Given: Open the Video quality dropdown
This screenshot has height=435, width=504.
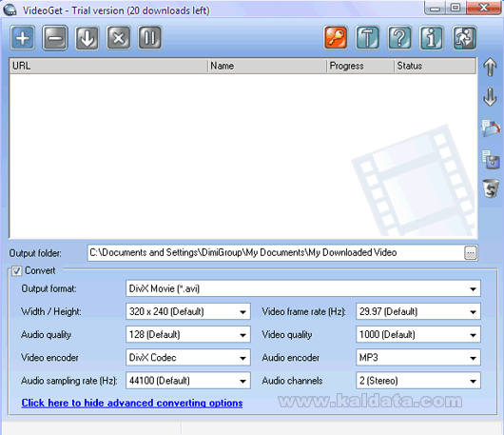Looking at the screenshot, I should pyautogui.click(x=418, y=335).
